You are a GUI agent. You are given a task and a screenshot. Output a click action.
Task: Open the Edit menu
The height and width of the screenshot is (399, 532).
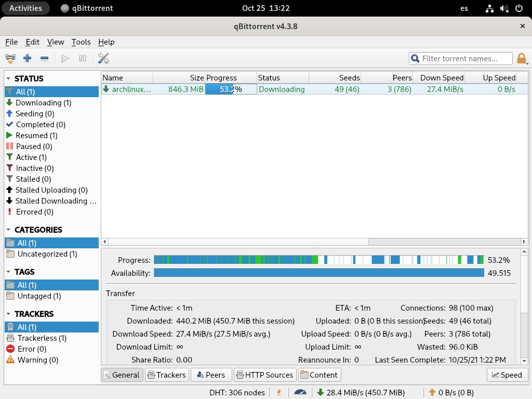click(x=33, y=42)
